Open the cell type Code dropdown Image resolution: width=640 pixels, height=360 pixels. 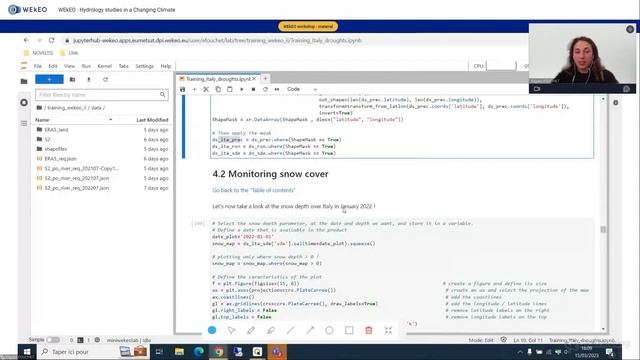coord(302,89)
